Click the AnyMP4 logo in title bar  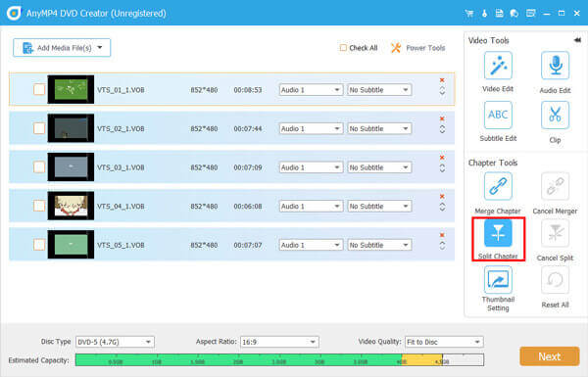click(x=14, y=13)
